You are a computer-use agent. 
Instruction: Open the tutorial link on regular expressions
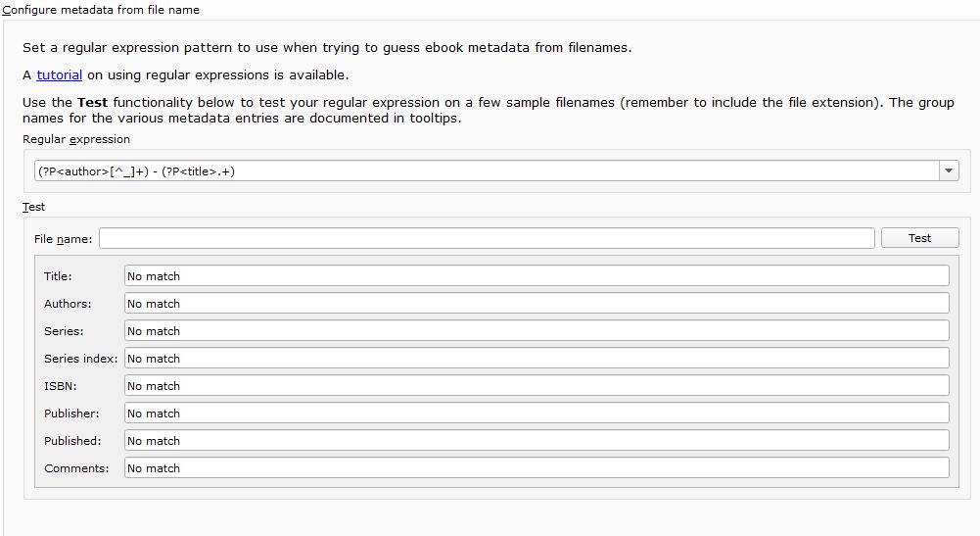(60, 74)
